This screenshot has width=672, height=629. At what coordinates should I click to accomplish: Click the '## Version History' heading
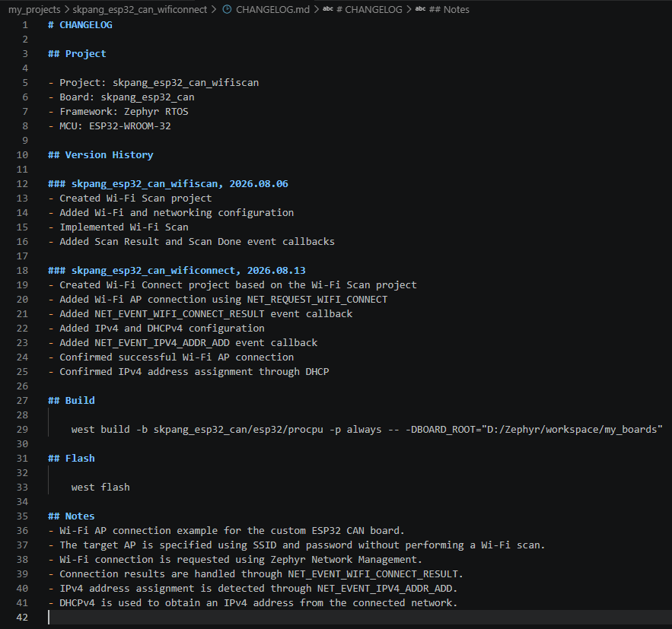(100, 155)
